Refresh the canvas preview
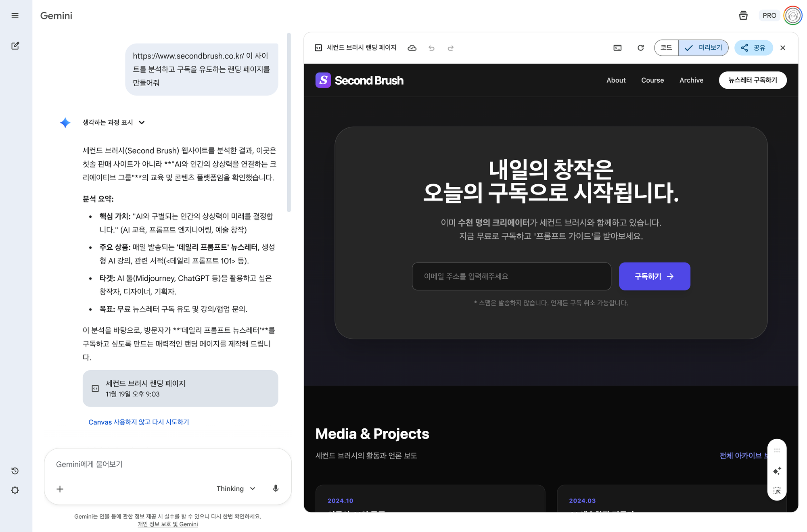 (640, 48)
